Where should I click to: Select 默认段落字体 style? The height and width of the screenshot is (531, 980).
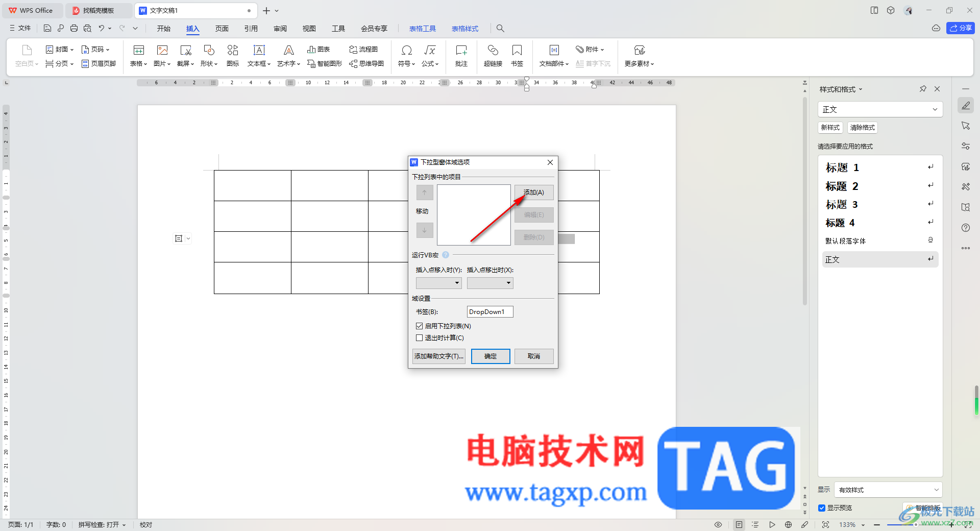[x=880, y=240]
